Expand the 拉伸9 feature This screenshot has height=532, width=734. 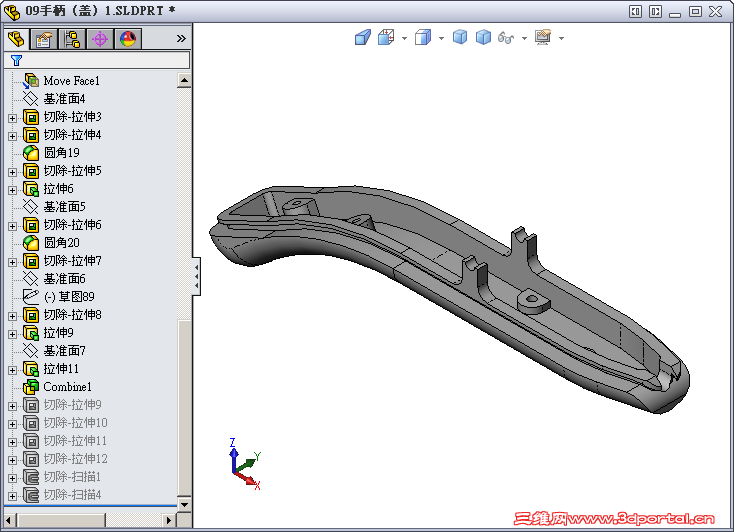[13, 334]
